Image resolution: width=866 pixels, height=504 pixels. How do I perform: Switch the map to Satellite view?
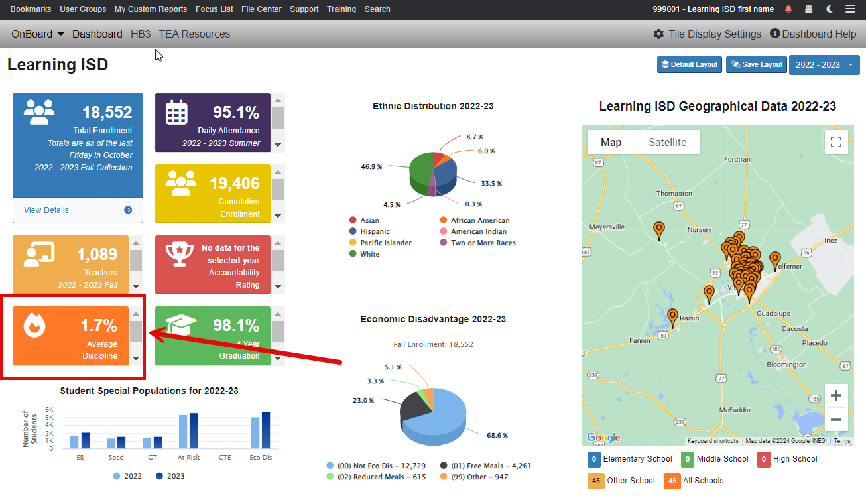click(666, 142)
